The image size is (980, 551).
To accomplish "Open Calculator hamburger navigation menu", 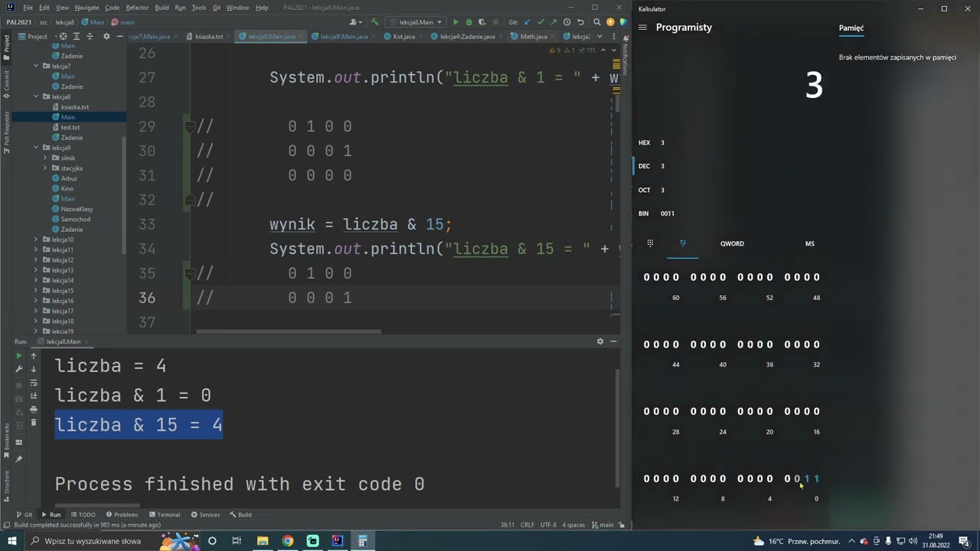I will (x=642, y=28).
